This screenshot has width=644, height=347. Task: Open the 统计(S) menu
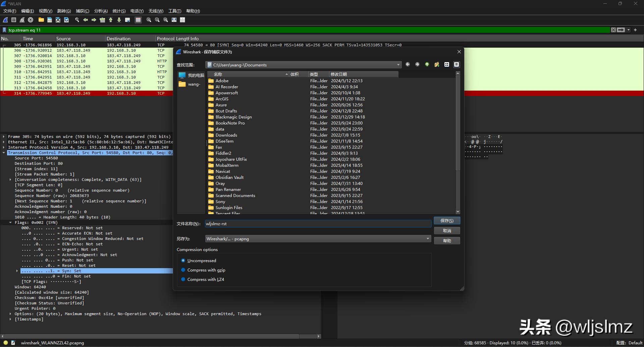pyautogui.click(x=119, y=11)
